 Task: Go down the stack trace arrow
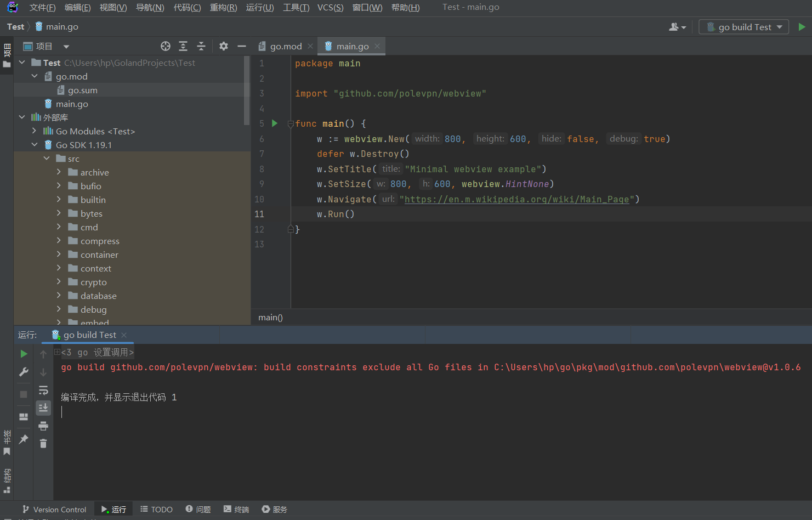click(x=43, y=372)
